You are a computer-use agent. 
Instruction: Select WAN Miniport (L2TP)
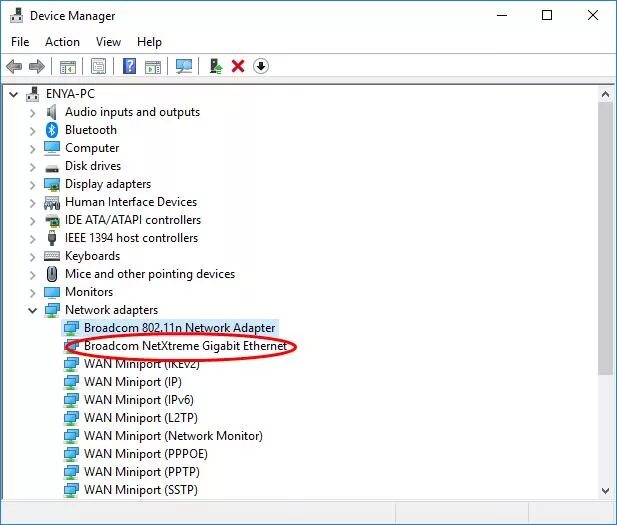(141, 418)
